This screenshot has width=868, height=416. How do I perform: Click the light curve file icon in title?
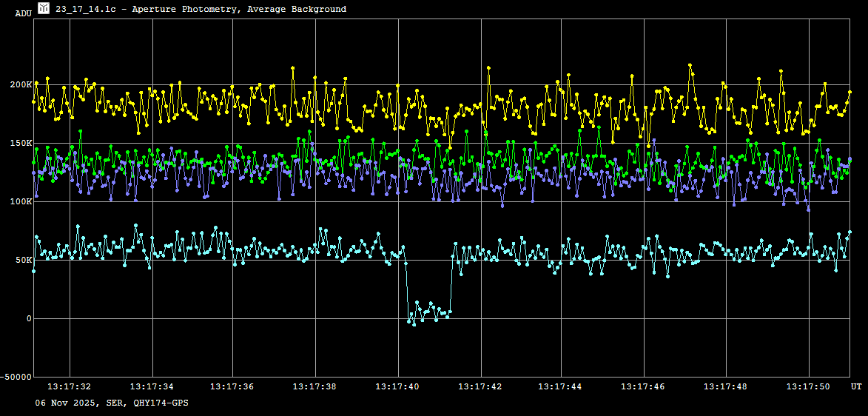click(x=44, y=8)
